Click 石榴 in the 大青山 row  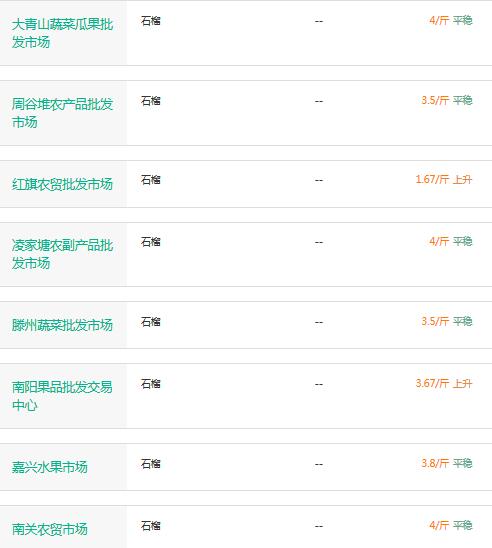pos(151,21)
